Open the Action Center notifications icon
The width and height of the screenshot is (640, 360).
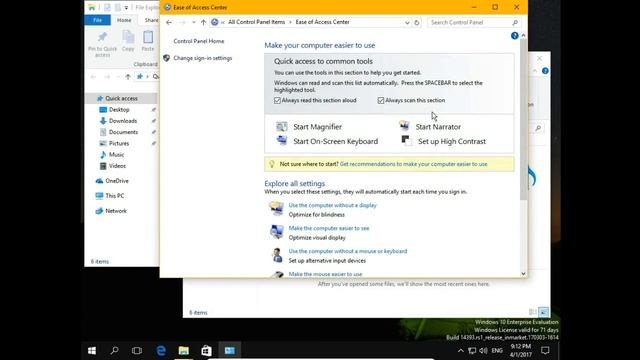(x=545, y=351)
